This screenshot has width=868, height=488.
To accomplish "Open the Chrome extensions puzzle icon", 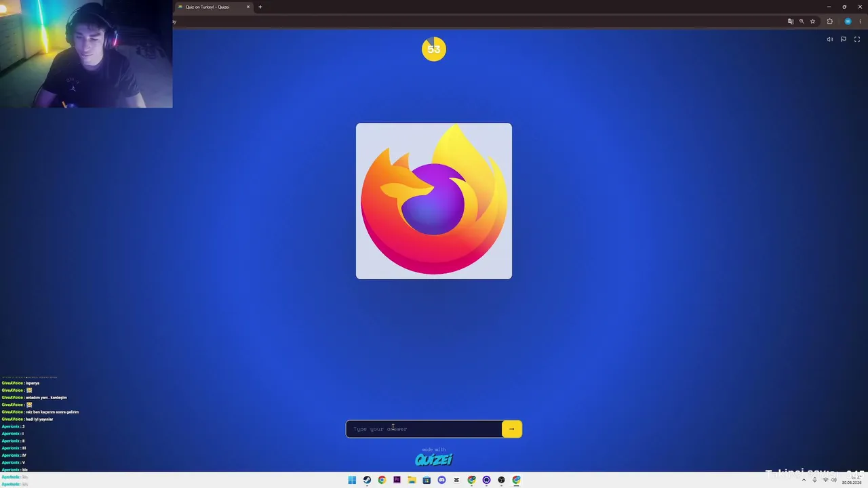I will (830, 22).
